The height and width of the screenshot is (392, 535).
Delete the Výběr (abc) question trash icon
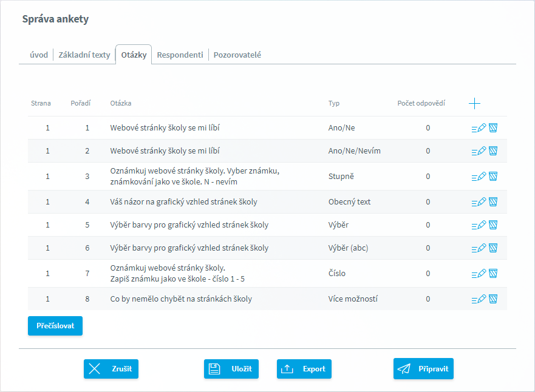coord(493,248)
